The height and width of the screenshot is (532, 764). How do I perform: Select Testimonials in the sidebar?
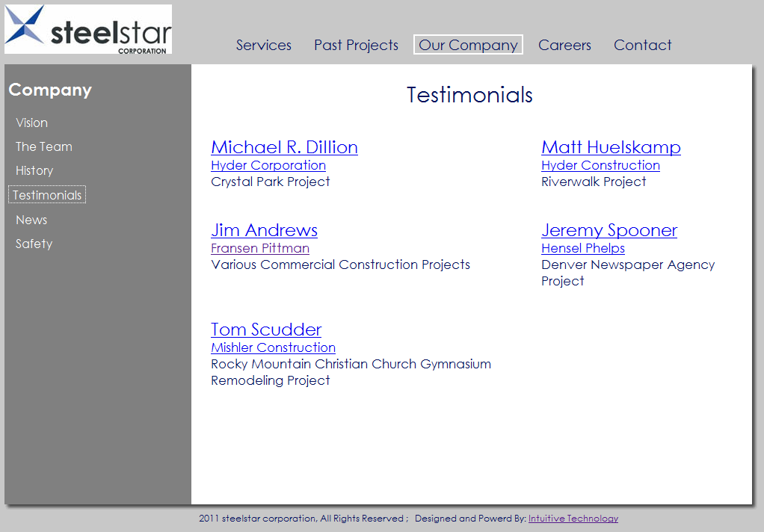click(47, 195)
